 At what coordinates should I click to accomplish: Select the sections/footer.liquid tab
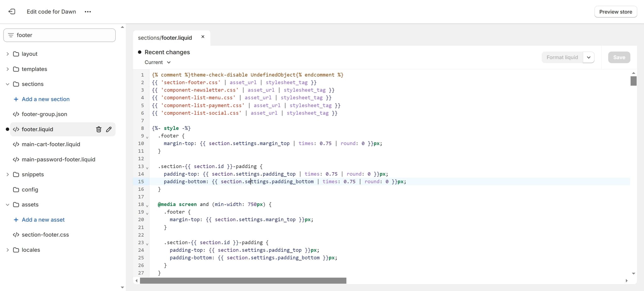(x=165, y=37)
